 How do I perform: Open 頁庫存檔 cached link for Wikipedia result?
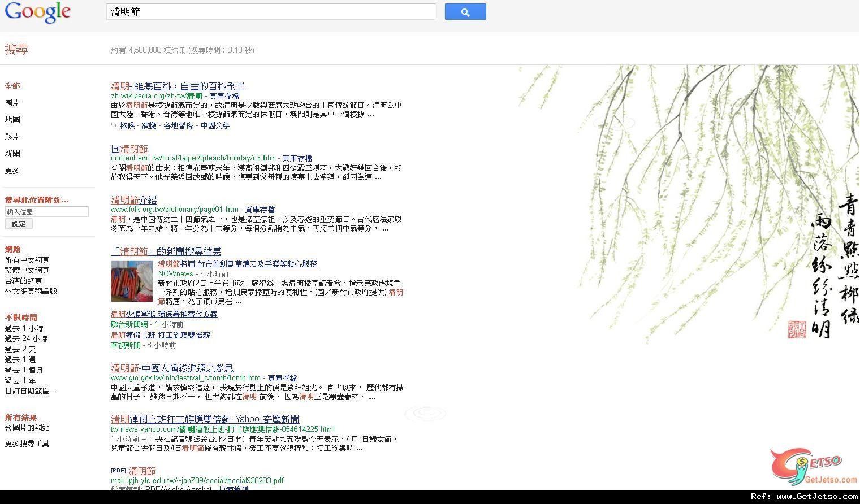tap(224, 96)
